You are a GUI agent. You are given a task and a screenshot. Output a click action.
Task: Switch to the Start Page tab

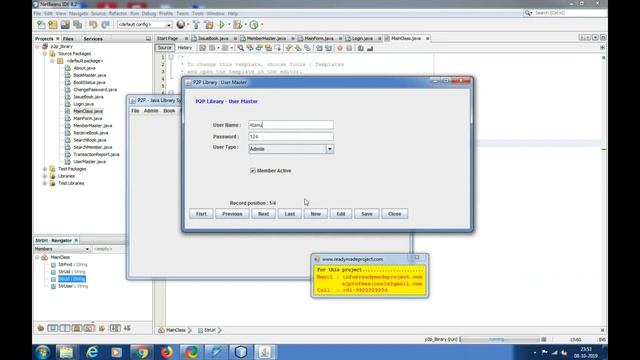[167, 38]
